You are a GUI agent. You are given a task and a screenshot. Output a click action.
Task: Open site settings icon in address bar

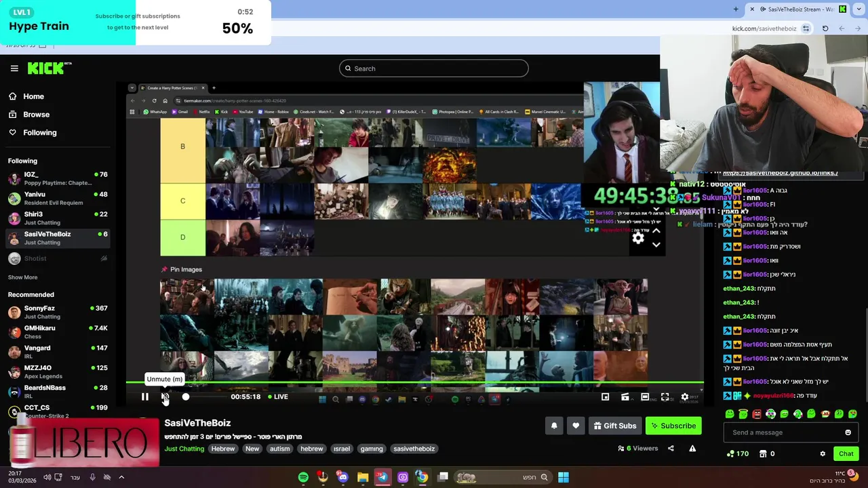point(806,28)
